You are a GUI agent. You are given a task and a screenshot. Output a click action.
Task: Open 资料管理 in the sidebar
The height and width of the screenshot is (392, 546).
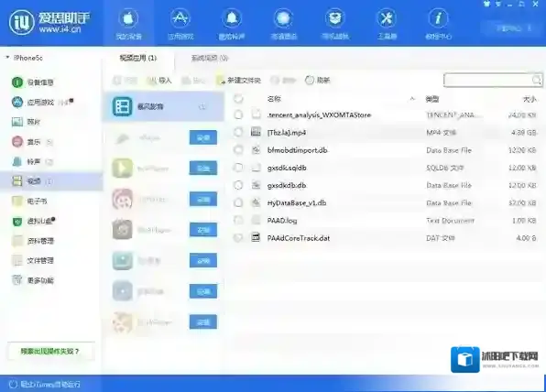tap(33, 241)
